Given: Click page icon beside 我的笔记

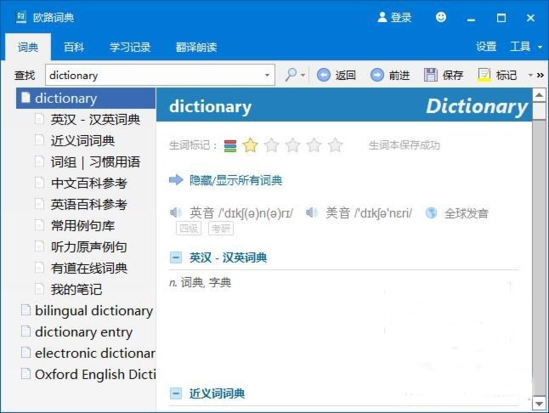Looking at the screenshot, I should pos(39,289).
